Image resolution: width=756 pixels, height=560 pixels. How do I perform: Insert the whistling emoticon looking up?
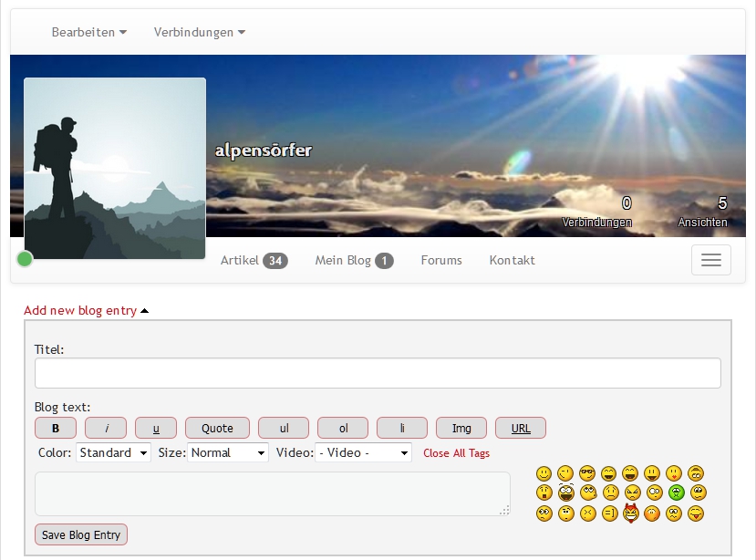coord(589,493)
